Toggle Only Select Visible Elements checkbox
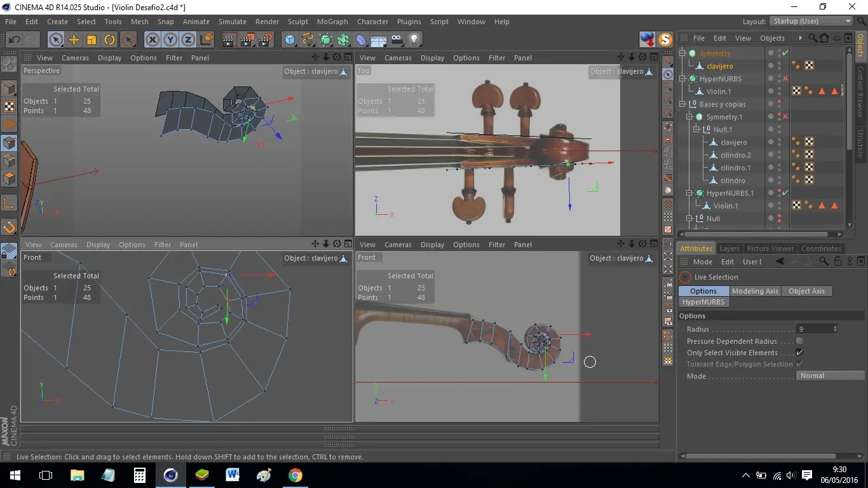The image size is (868, 488). (799, 353)
